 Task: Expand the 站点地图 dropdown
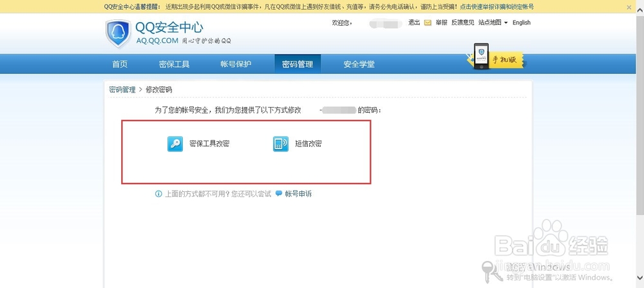(x=493, y=23)
